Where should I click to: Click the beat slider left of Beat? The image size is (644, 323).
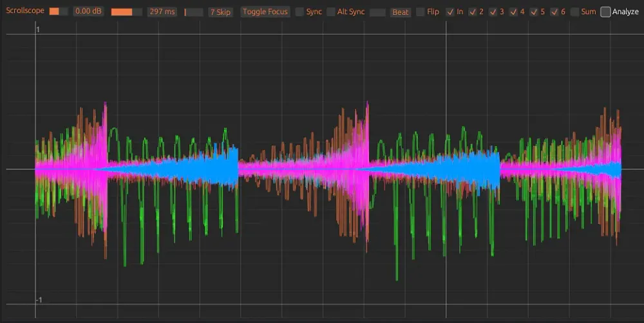(378, 12)
